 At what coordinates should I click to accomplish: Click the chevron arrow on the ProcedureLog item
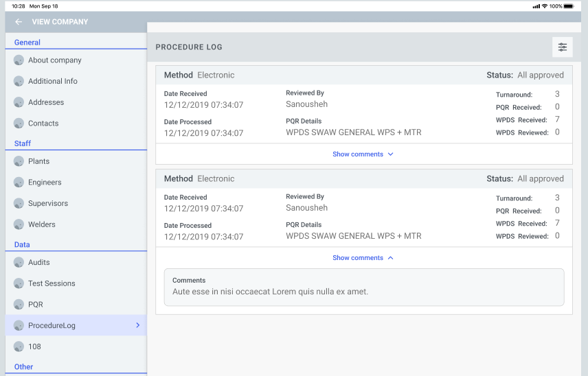click(137, 325)
